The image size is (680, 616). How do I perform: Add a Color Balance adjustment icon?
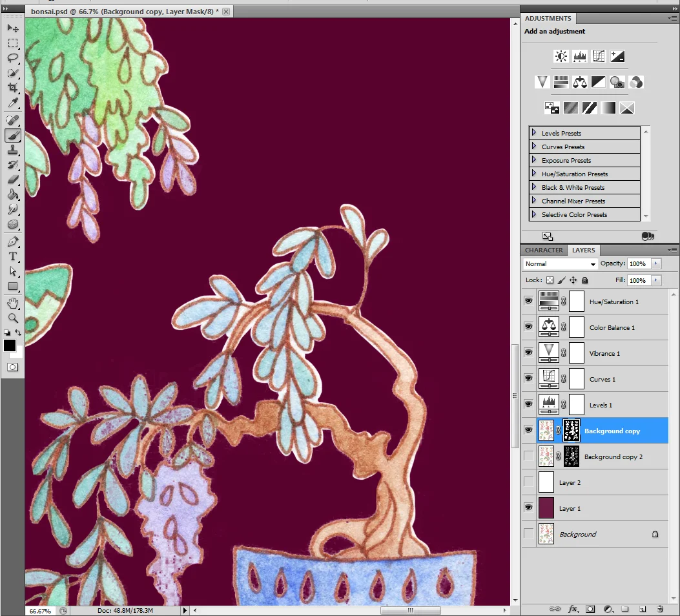coord(580,82)
